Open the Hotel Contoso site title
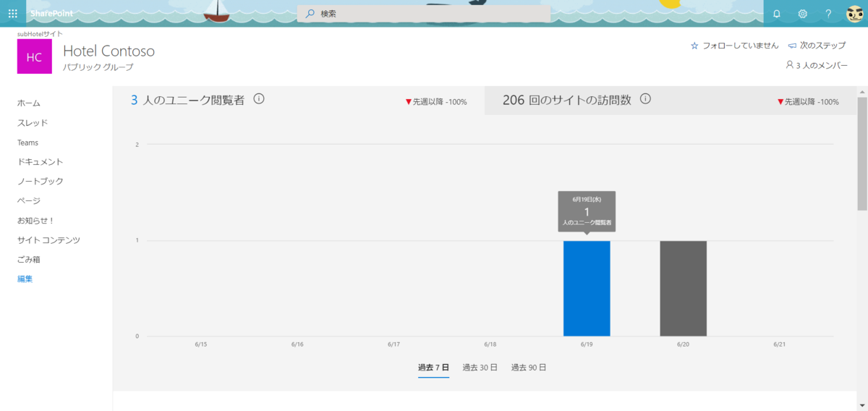The height and width of the screenshot is (411, 868). tap(109, 51)
